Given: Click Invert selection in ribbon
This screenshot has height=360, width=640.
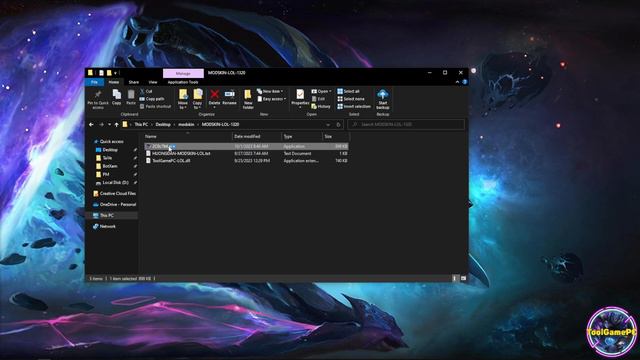Looking at the screenshot, I should click(x=354, y=107).
